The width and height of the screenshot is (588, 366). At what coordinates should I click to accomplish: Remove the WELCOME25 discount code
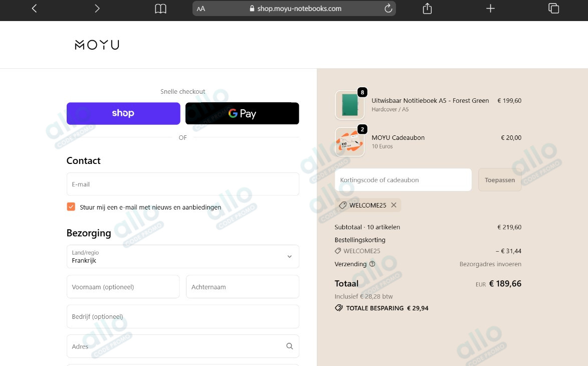[x=394, y=205]
